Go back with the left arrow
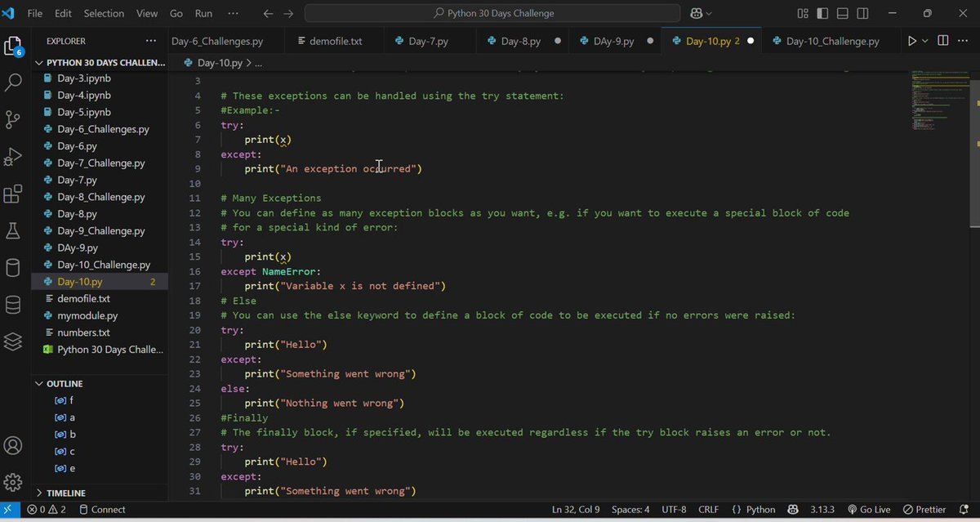 point(268,14)
